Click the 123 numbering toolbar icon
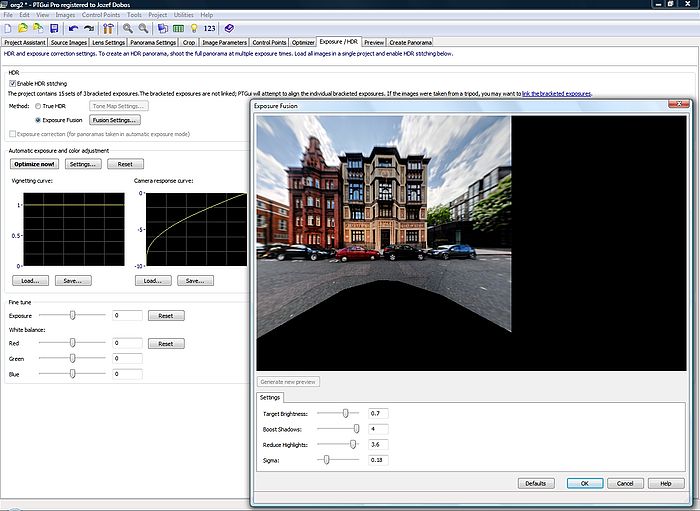This screenshot has height=511, width=700. coord(210,29)
